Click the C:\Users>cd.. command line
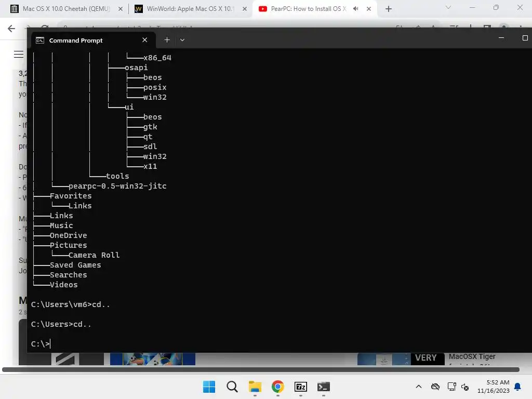This screenshot has width=532, height=399. [61, 324]
